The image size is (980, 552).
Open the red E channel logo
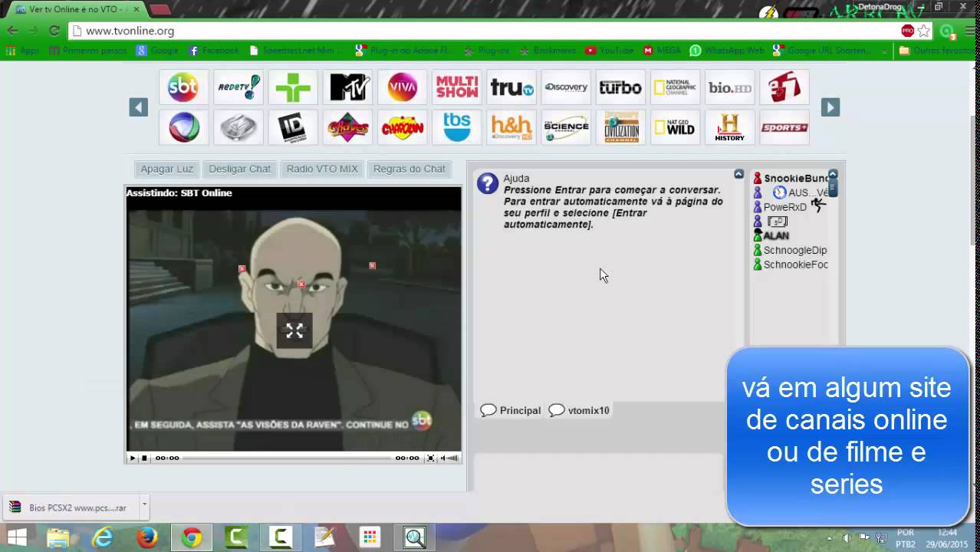[x=784, y=87]
